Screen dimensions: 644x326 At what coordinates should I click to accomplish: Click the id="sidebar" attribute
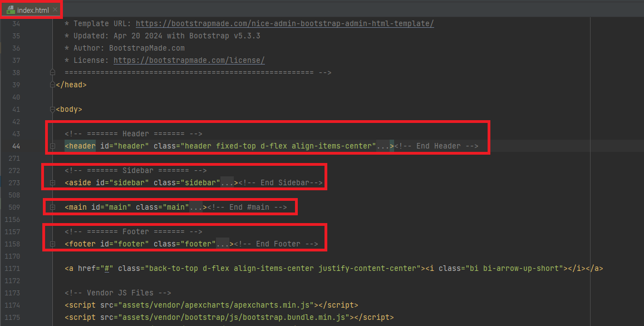click(122, 182)
